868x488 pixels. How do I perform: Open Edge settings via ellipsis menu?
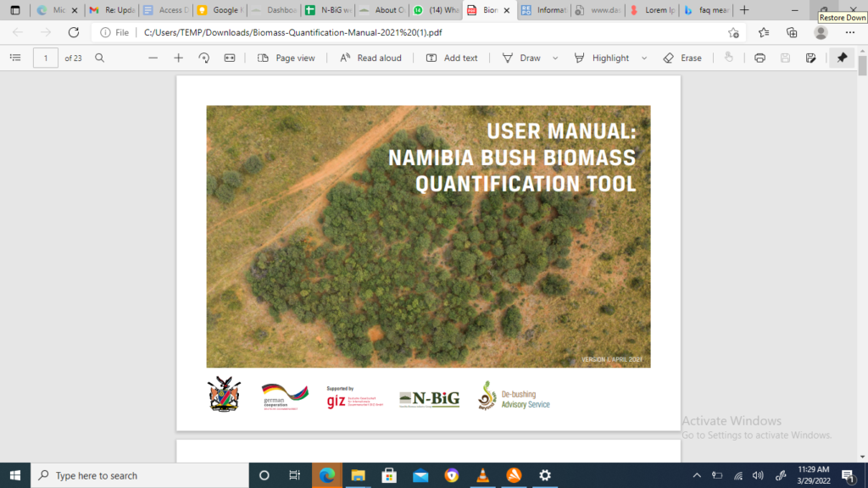pyautogui.click(x=849, y=30)
